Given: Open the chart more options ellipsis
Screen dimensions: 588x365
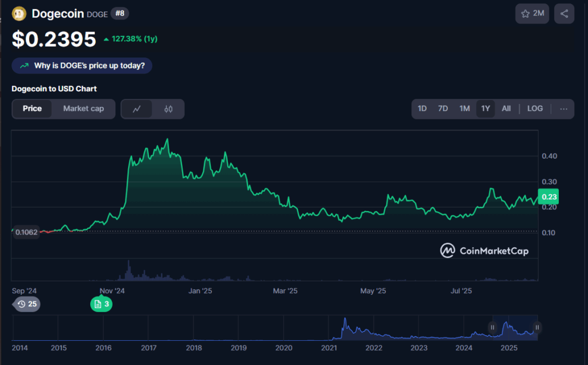Looking at the screenshot, I should click(563, 109).
